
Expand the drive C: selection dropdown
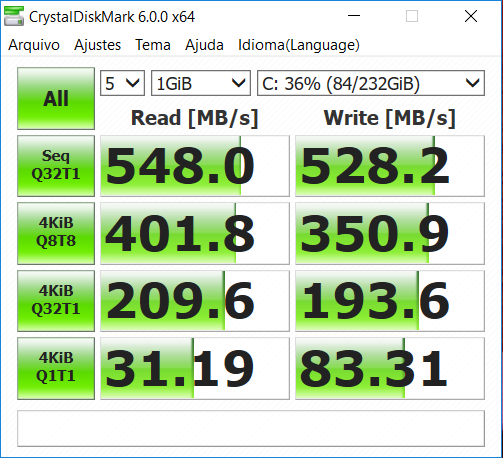371,83
